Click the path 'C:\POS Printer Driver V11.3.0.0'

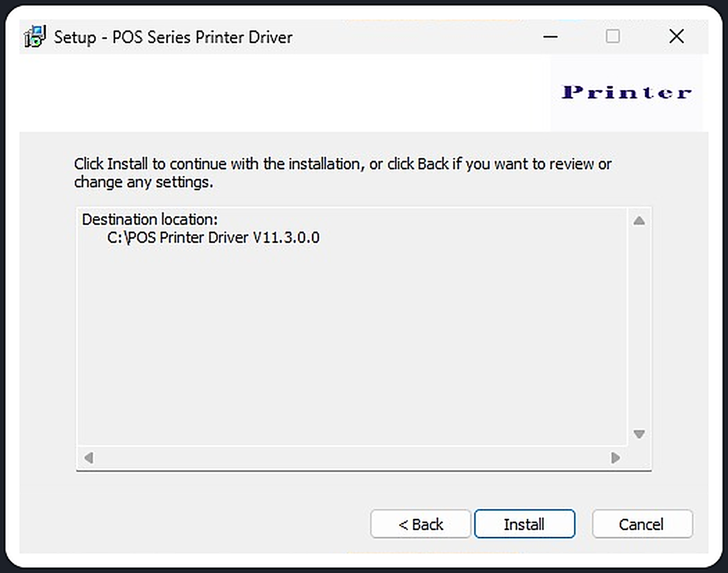pyautogui.click(x=213, y=238)
